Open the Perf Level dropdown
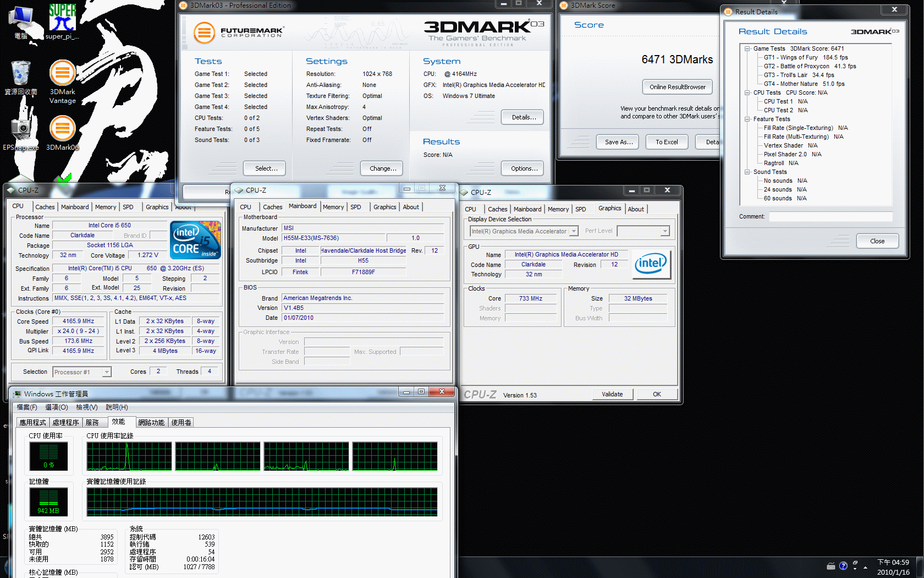Screen dimensions: 924x578 [643, 231]
